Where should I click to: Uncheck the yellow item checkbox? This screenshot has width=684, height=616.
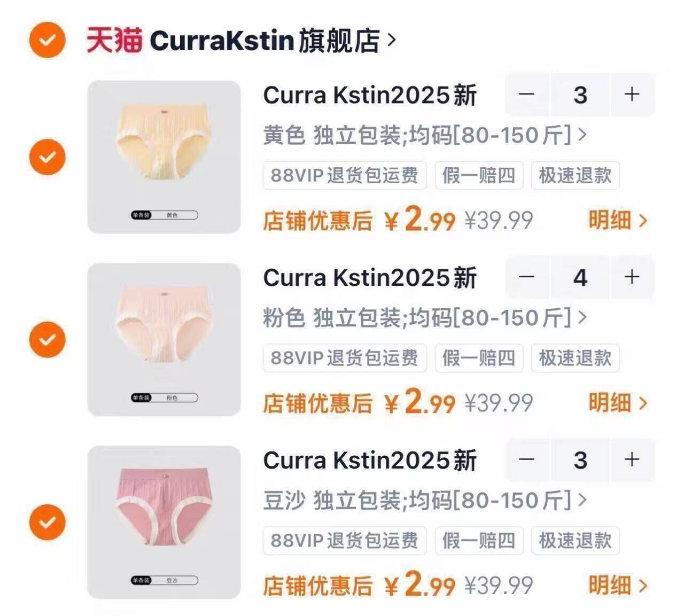point(47,157)
